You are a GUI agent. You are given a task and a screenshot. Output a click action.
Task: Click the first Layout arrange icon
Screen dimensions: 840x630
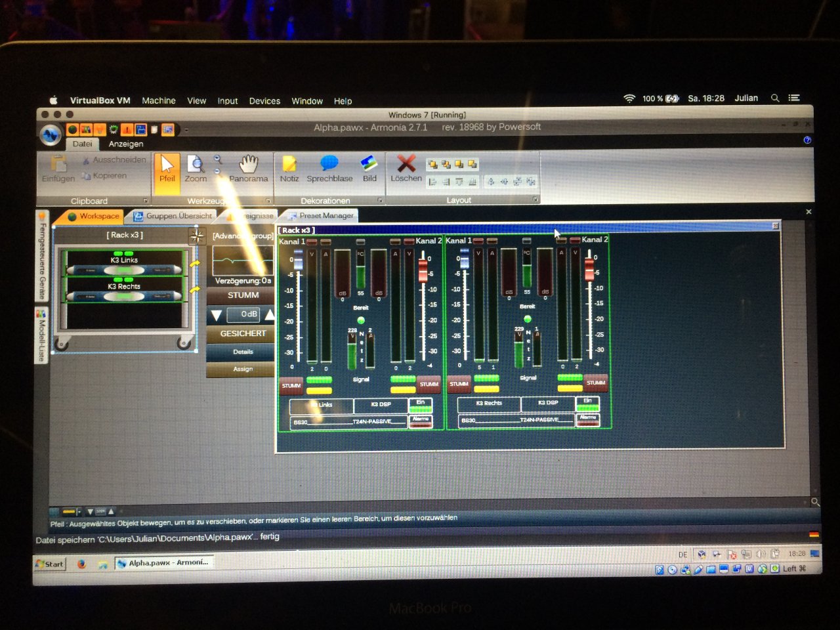(432, 164)
